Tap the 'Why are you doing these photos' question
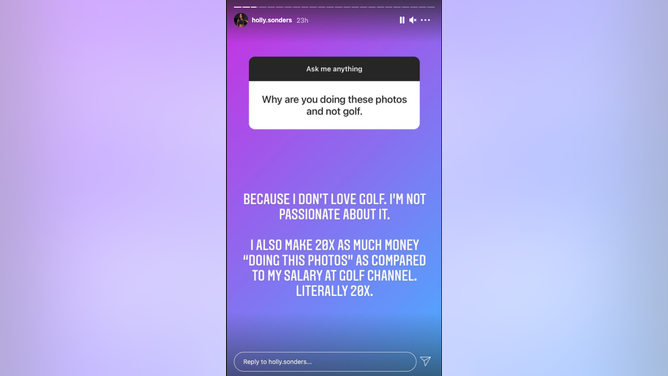The height and width of the screenshot is (376, 668). [334, 105]
